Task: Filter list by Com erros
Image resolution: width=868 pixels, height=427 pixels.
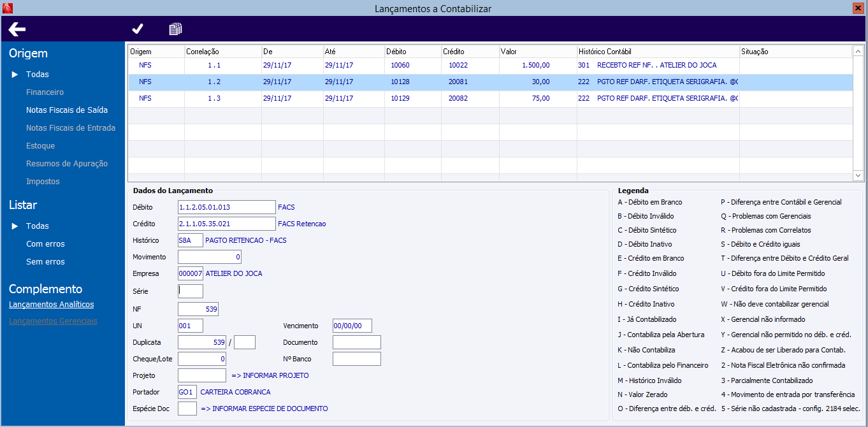Action: [45, 244]
